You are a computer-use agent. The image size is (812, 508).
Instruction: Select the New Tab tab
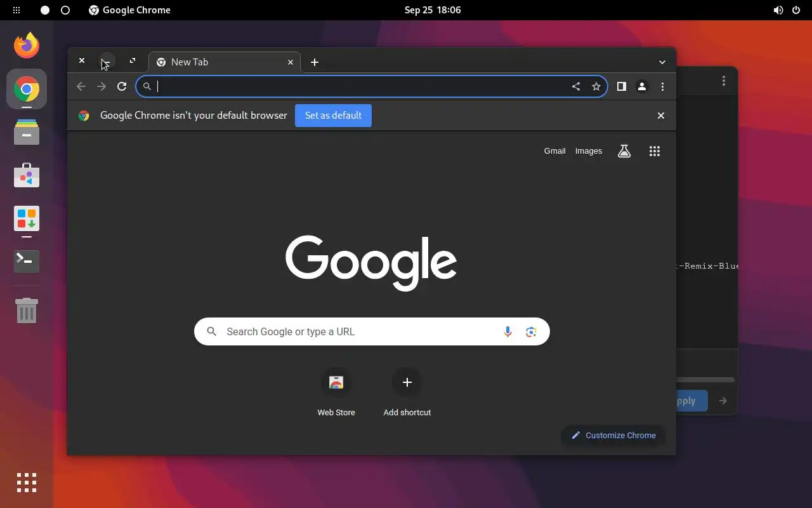225,62
